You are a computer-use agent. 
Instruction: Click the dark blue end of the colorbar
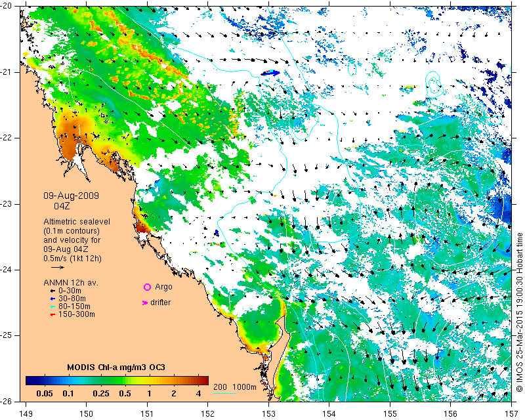(x=30, y=381)
